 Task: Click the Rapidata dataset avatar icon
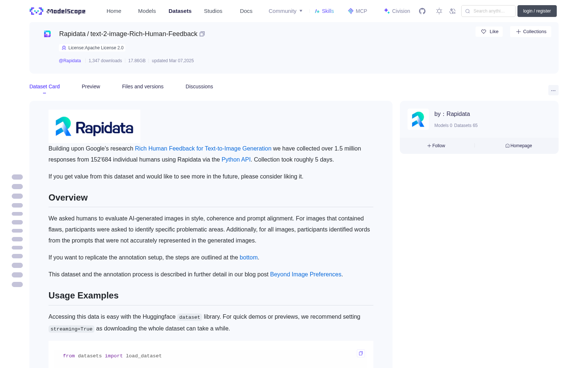(47, 34)
